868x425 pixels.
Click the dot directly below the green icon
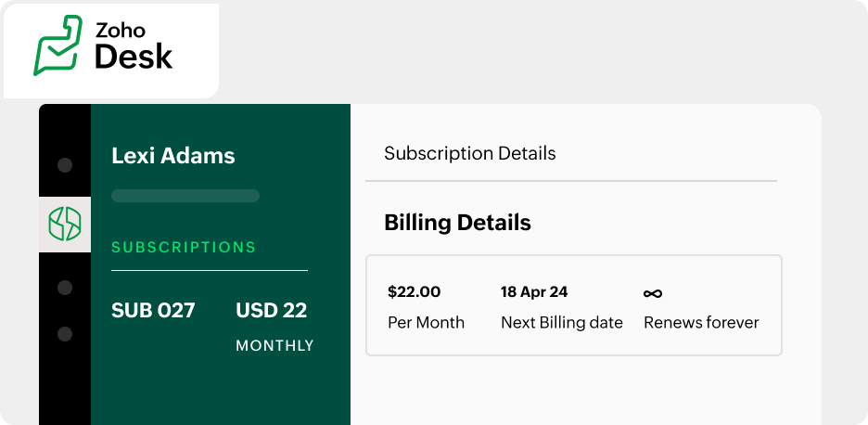tap(65, 288)
